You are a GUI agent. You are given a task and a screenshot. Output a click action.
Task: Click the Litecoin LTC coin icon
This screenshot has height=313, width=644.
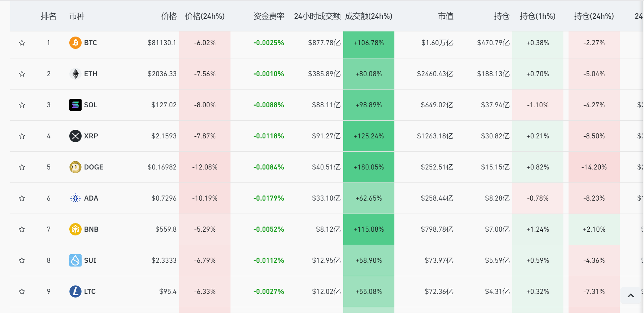pyautogui.click(x=75, y=291)
